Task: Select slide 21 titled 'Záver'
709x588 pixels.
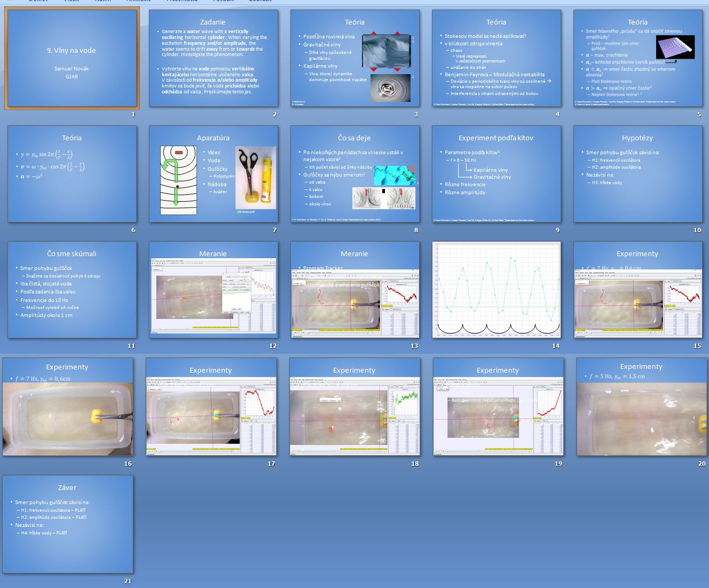Action: point(68,525)
